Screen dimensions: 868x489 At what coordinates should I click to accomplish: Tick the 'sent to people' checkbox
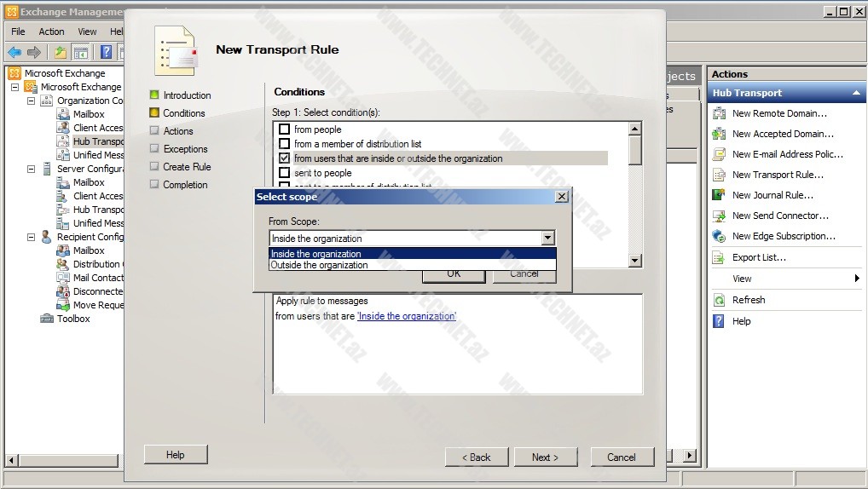click(285, 173)
